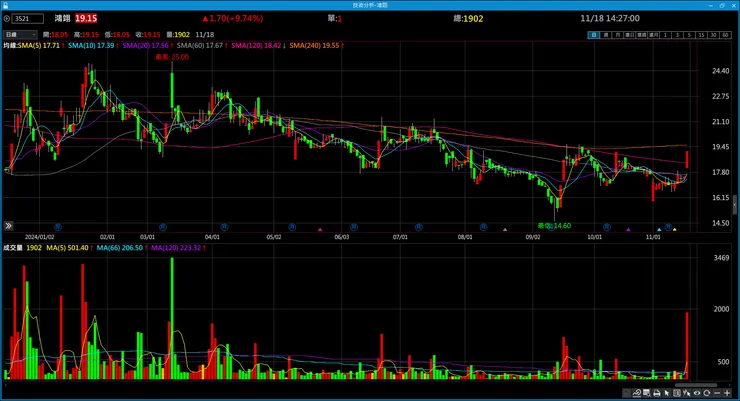Switch to 1-minute interval
Viewport: 740px width, 401px height.
point(665,35)
